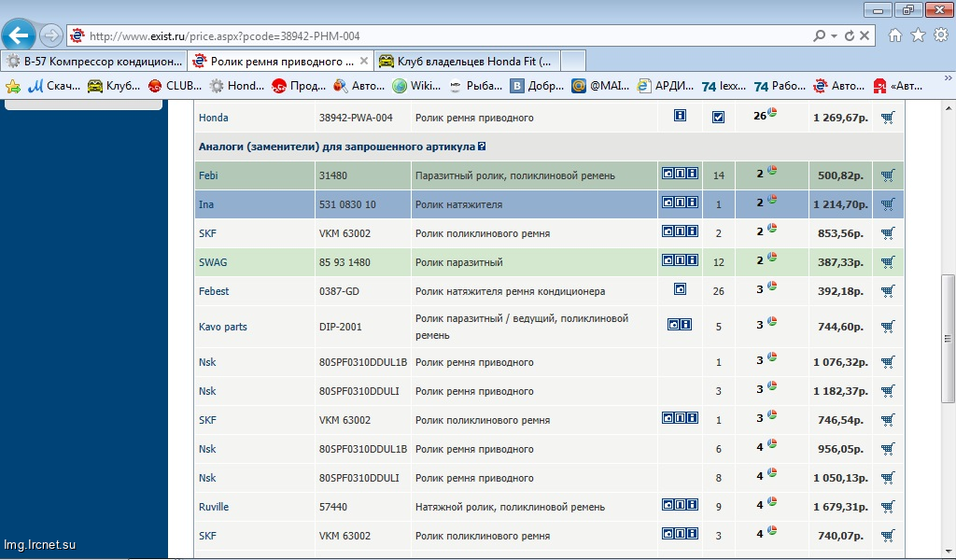Open Ruville brand link

coord(214,507)
